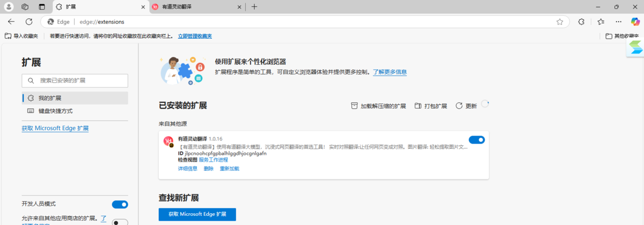Close the 扩展 tab
644x225 pixels.
coord(143,7)
